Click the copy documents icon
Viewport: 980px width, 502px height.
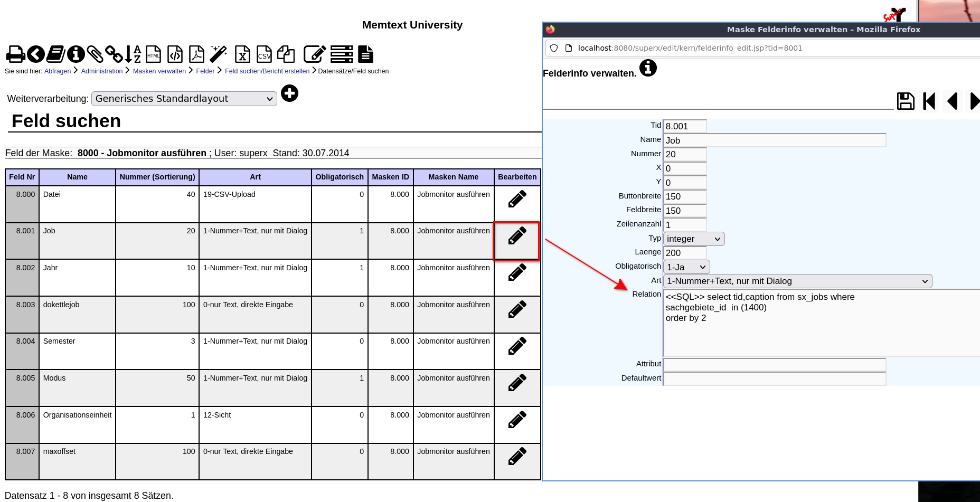click(x=286, y=54)
